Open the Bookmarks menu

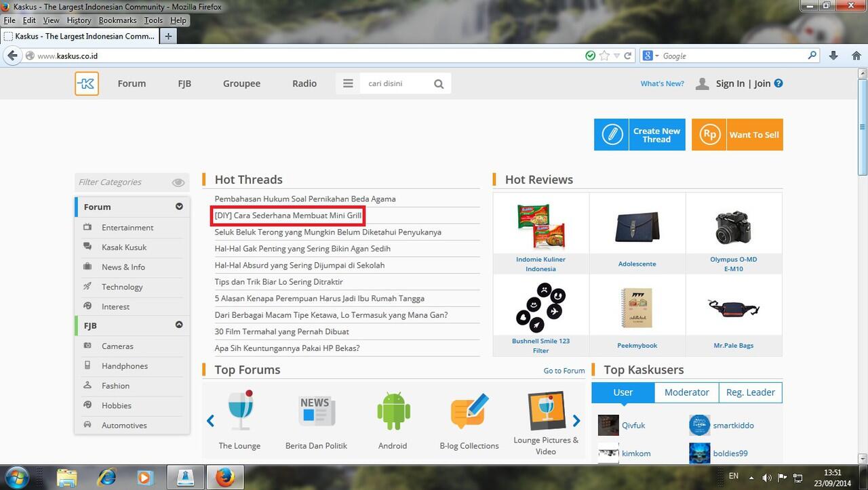click(117, 20)
